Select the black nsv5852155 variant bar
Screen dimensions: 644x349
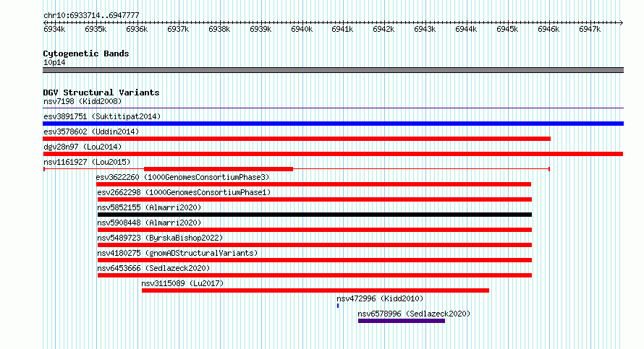[315, 215]
